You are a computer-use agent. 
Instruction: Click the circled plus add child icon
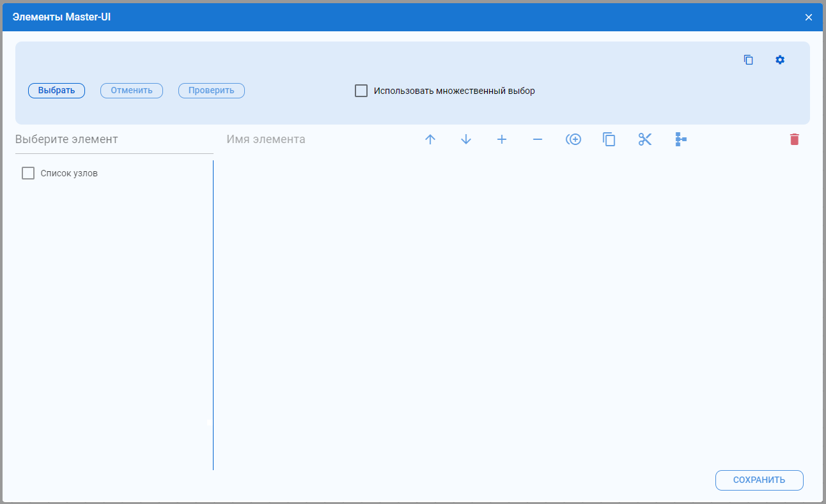click(x=573, y=139)
